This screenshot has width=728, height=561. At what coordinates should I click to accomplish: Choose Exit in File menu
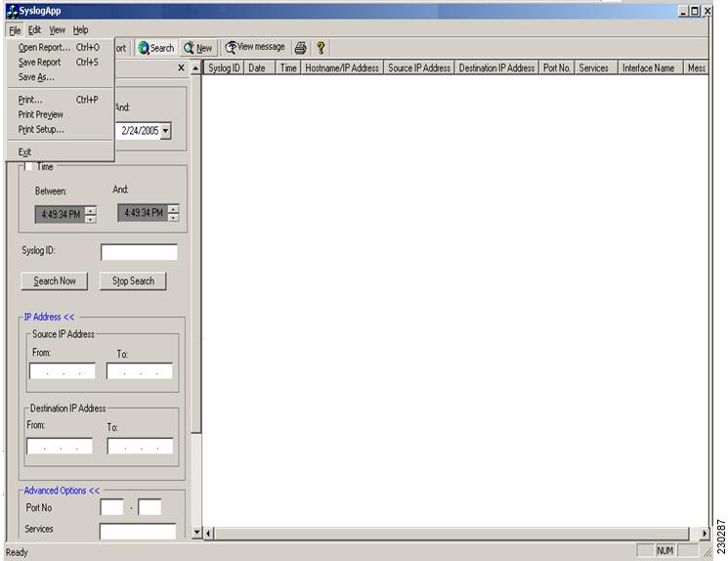61,152
